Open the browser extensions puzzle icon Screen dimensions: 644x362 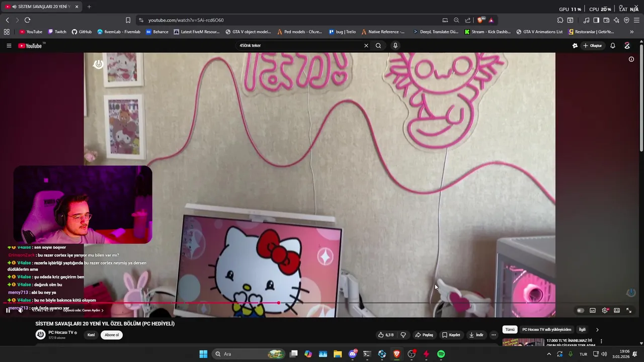(560, 20)
